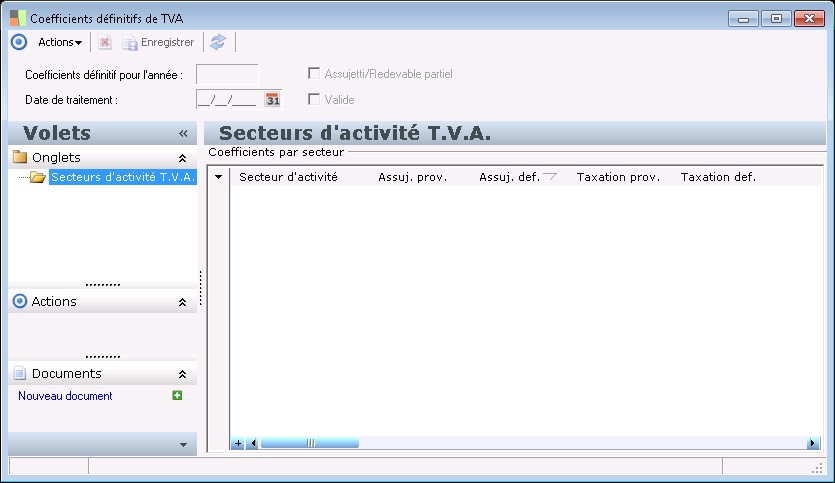Viewport: 835px width, 483px height.
Task: Click the Documents page icon
Action: tap(20, 373)
